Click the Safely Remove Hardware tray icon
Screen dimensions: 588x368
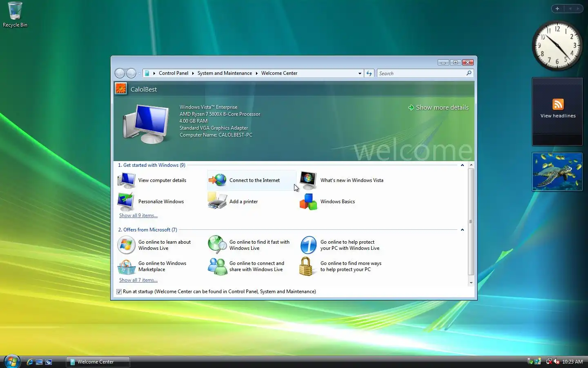click(x=530, y=361)
